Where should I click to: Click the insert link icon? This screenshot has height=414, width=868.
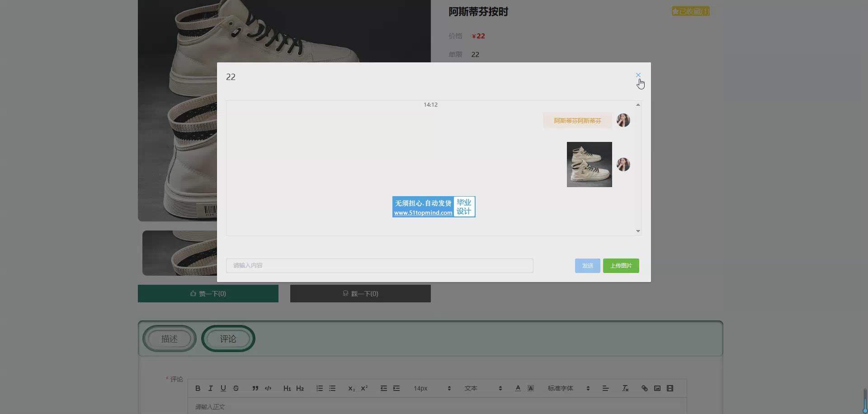pyautogui.click(x=644, y=388)
